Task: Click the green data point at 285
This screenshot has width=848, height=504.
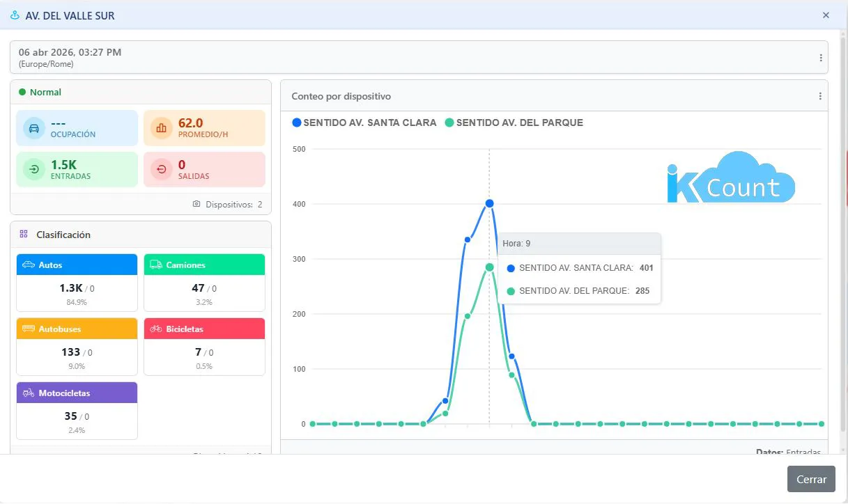Action: point(489,267)
